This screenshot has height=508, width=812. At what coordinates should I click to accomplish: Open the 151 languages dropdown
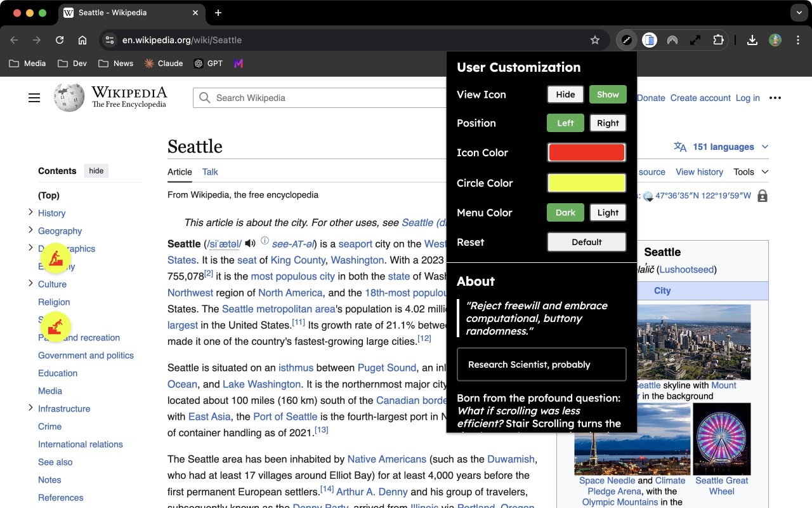[x=721, y=147]
